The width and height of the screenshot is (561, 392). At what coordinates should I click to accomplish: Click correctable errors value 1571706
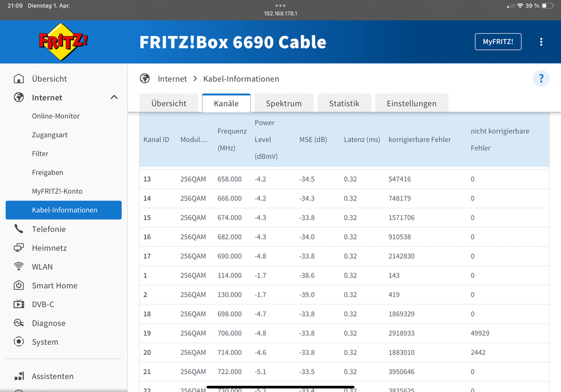[x=402, y=217]
